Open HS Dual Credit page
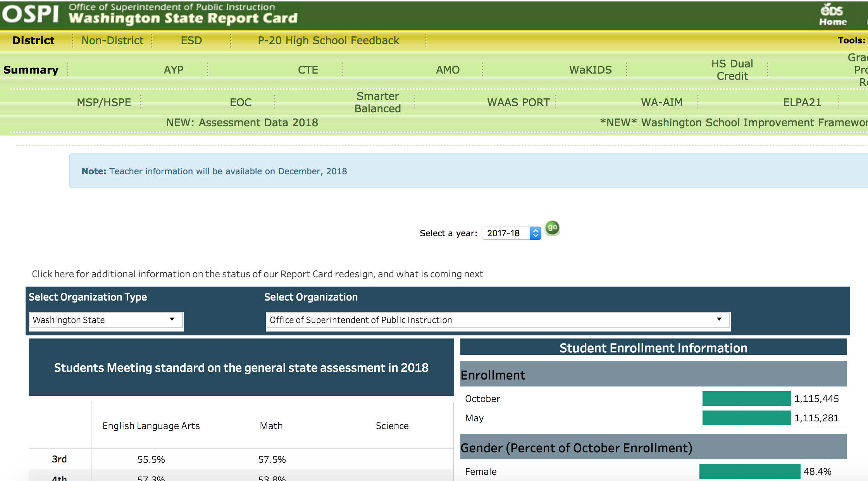868x481 pixels. point(732,70)
